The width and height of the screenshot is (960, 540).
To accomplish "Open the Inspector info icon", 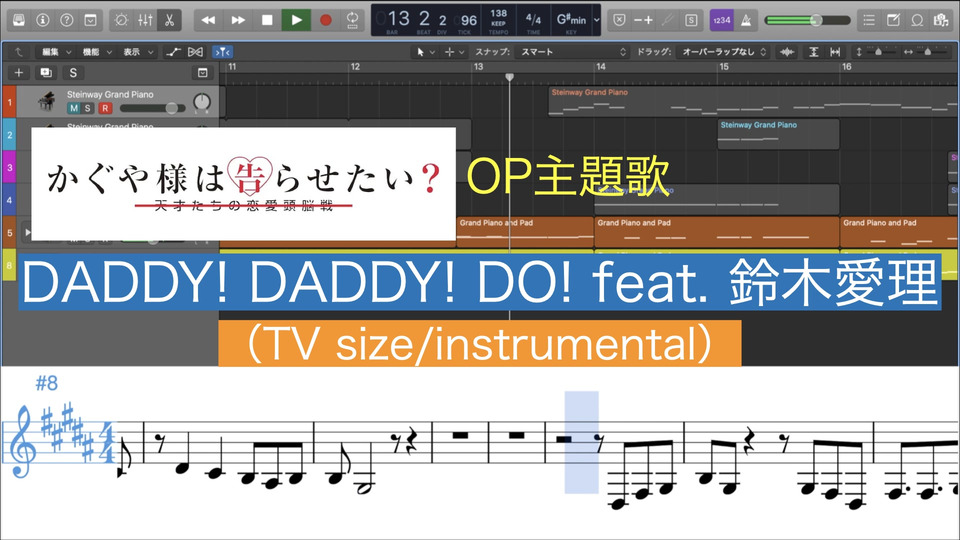I will (x=43, y=20).
